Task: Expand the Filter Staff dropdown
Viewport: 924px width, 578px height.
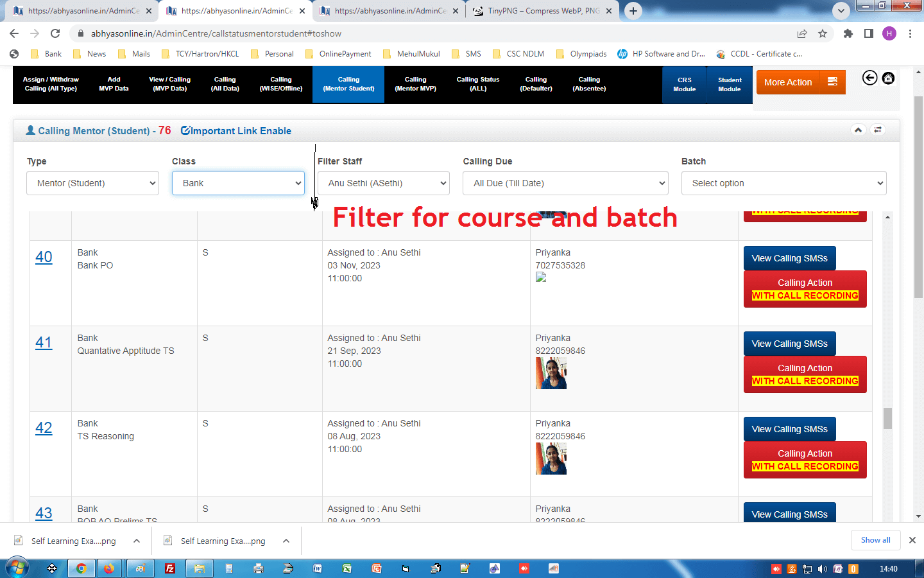Action: pyautogui.click(x=384, y=183)
